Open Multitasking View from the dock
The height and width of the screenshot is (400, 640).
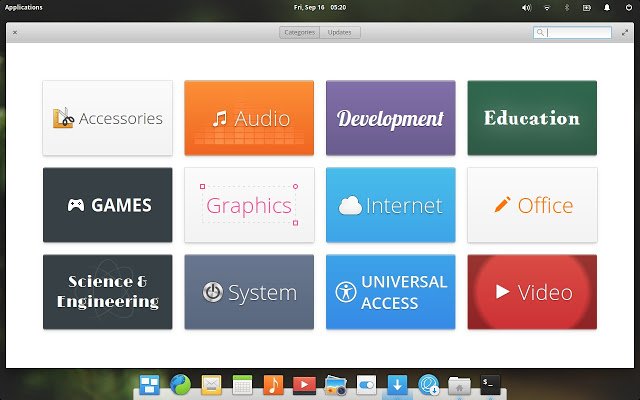[149, 384]
